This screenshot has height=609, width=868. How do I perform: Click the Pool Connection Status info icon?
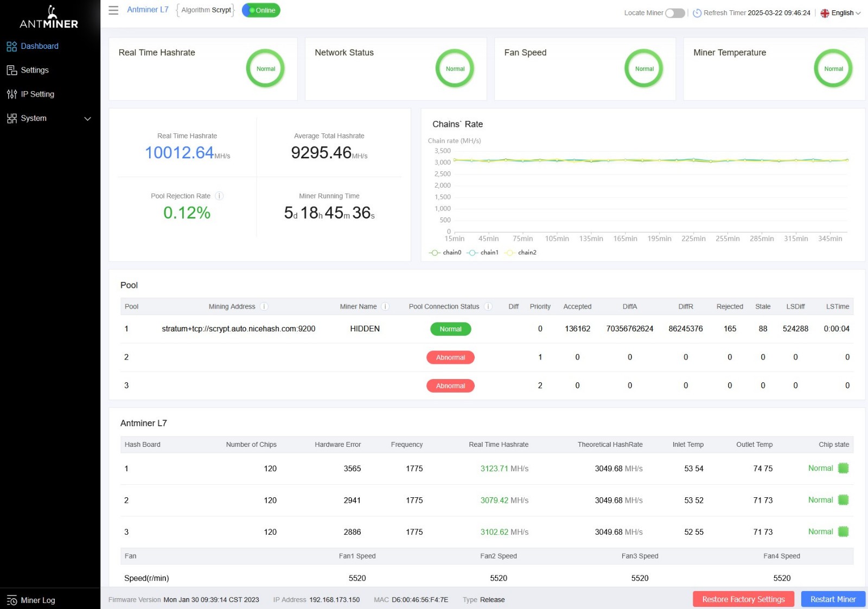[x=488, y=306]
